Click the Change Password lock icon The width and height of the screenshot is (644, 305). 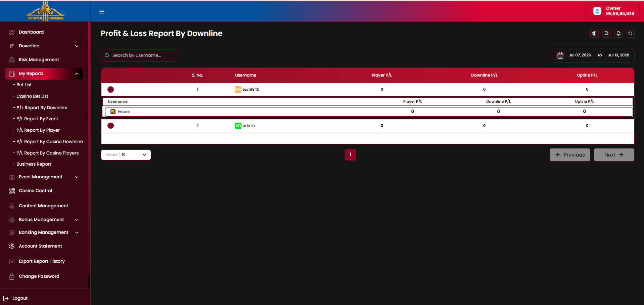tap(12, 276)
